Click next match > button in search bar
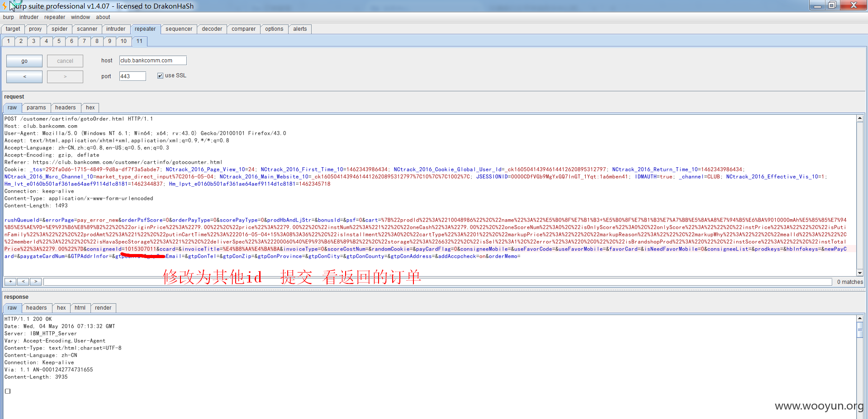This screenshot has height=419, width=868. (x=36, y=282)
